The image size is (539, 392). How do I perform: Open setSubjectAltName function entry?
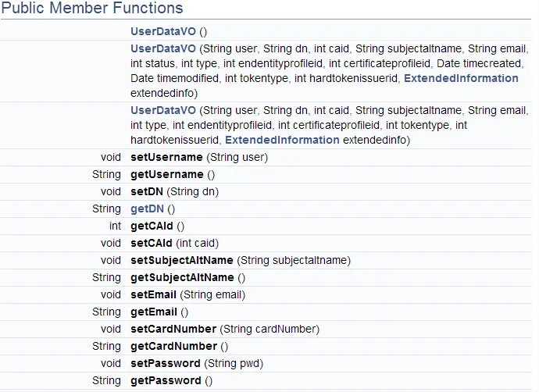click(181, 260)
